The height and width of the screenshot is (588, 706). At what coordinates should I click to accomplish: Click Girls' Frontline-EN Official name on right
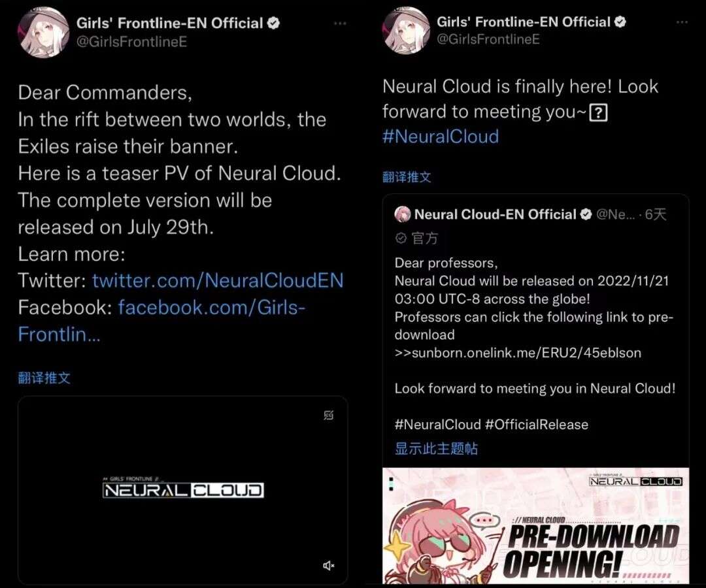(523, 22)
